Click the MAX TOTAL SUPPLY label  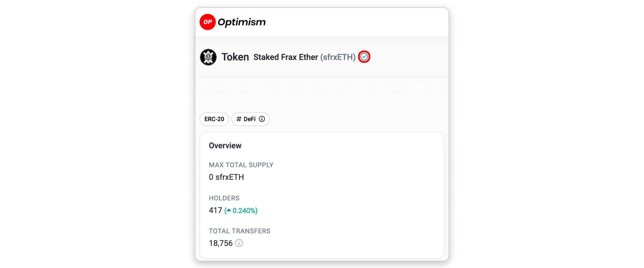(241, 165)
